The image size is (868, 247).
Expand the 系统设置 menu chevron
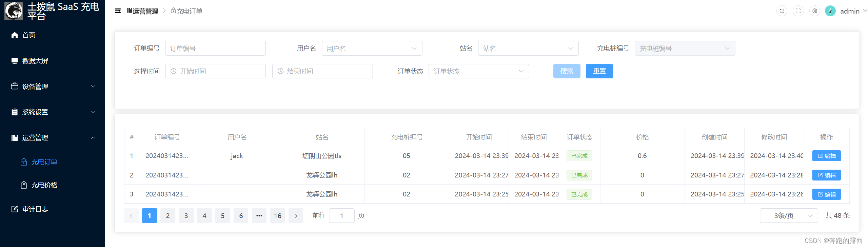click(x=93, y=112)
